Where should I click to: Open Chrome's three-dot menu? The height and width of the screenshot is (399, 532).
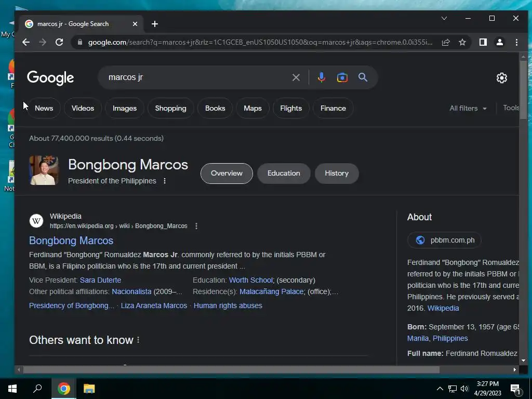[516, 43]
